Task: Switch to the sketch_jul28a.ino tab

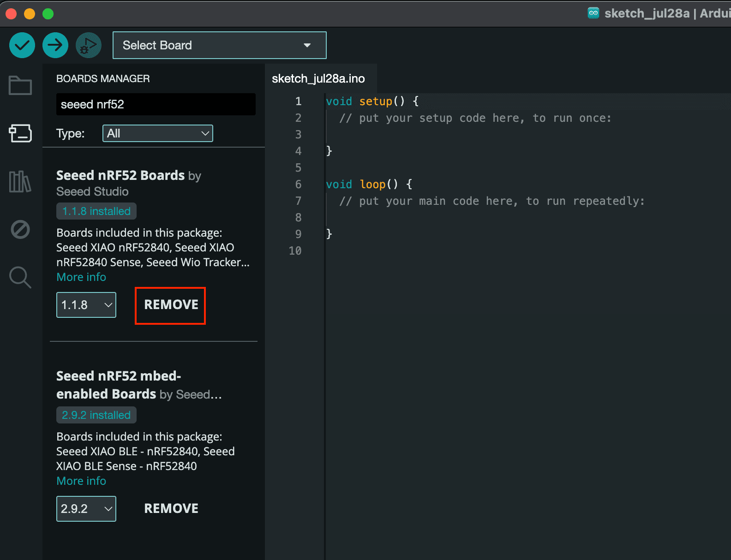Action: pyautogui.click(x=318, y=78)
